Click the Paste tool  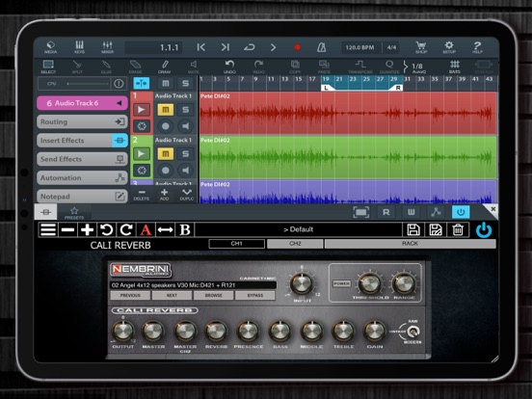(324, 66)
